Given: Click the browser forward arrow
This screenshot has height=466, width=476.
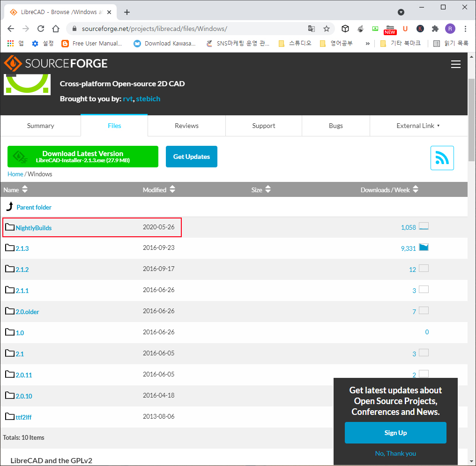Looking at the screenshot, I should pyautogui.click(x=26, y=29).
